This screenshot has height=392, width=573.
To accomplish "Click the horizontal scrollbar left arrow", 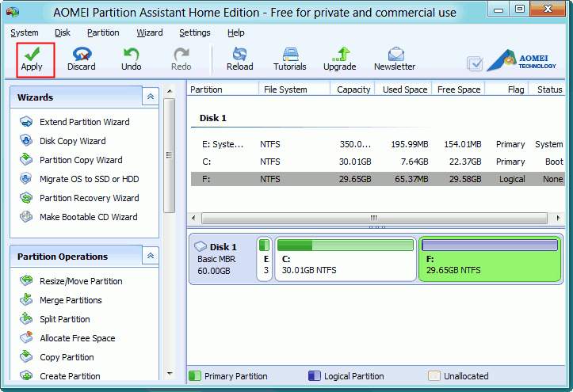I will 193,219.
